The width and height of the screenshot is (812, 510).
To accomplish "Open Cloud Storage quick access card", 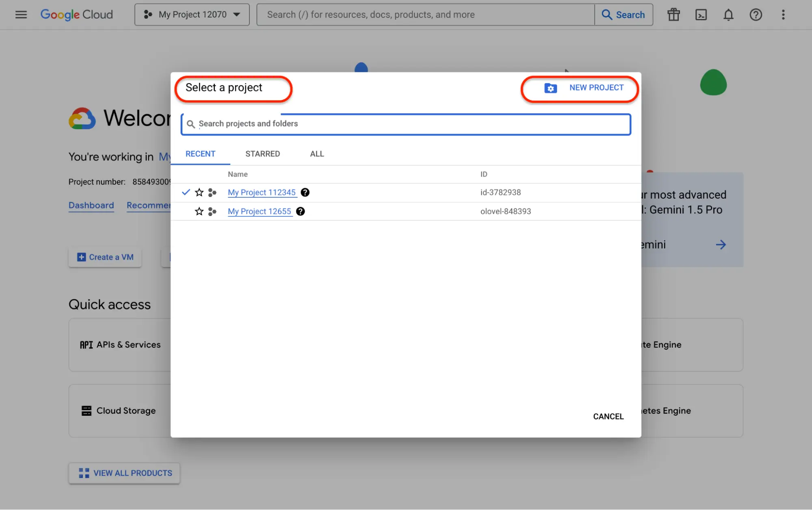I will pos(120,411).
